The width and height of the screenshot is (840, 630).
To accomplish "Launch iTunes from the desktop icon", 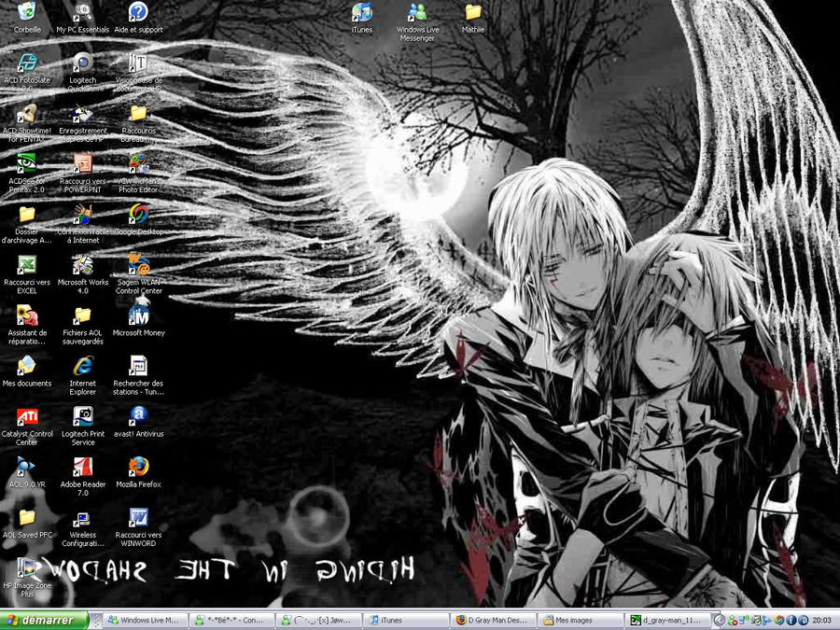I will coord(362,17).
